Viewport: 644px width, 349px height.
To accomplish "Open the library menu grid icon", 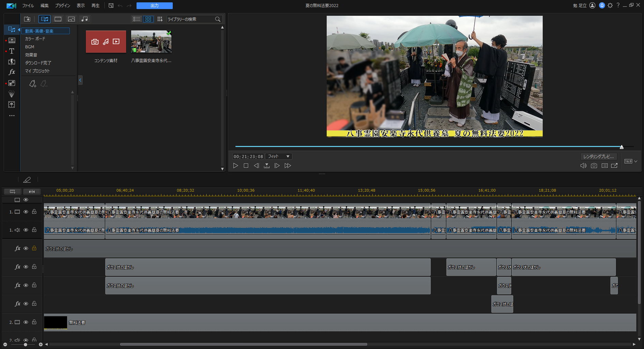I will 160,19.
